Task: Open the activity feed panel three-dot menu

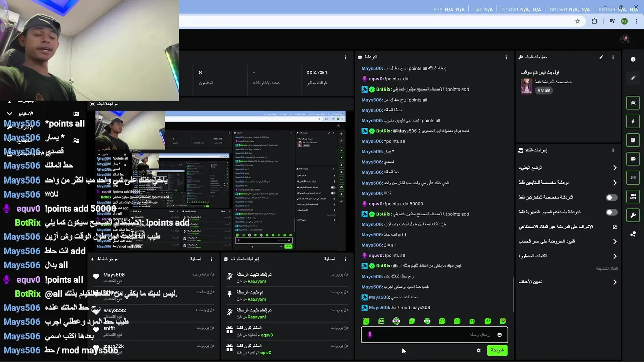Action: click(211, 259)
